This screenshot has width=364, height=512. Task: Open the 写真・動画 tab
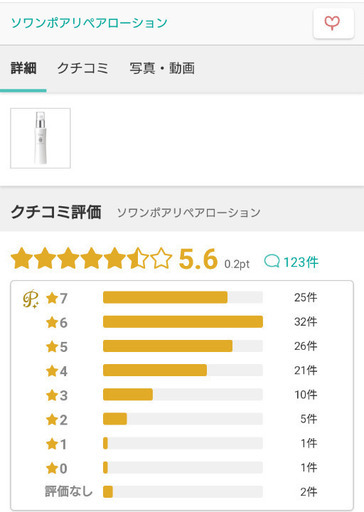[162, 68]
